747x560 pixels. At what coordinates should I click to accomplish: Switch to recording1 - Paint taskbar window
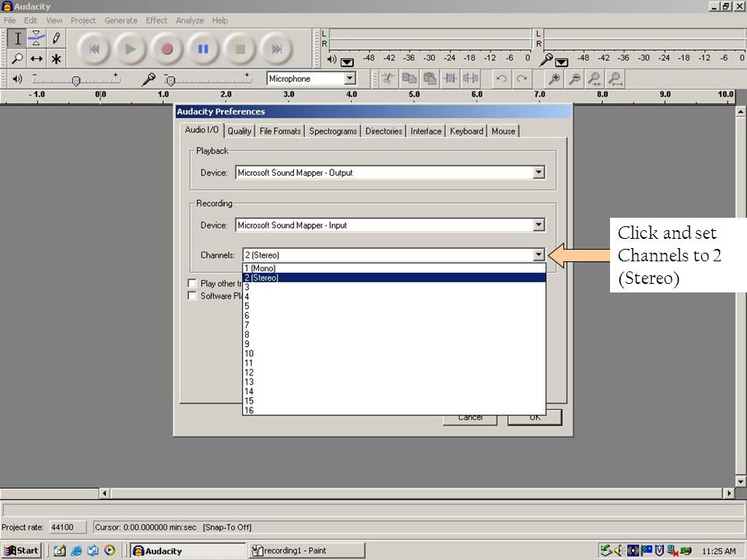[x=307, y=551]
